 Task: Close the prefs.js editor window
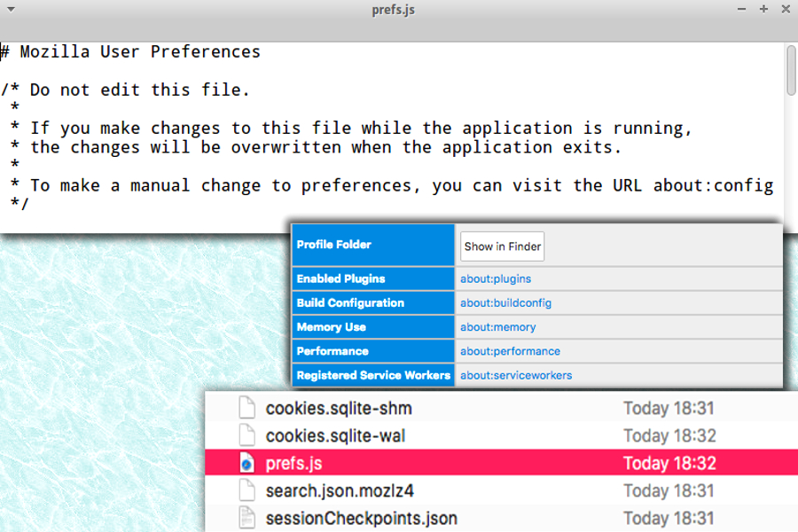click(786, 9)
